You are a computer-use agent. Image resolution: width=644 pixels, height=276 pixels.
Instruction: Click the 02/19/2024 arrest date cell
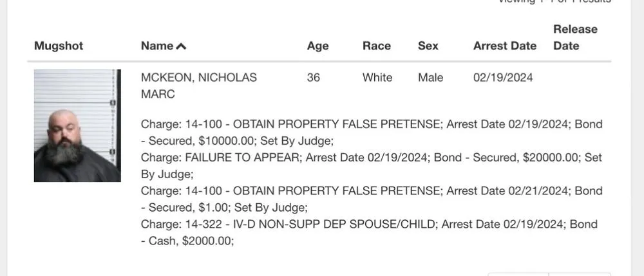[503, 78]
